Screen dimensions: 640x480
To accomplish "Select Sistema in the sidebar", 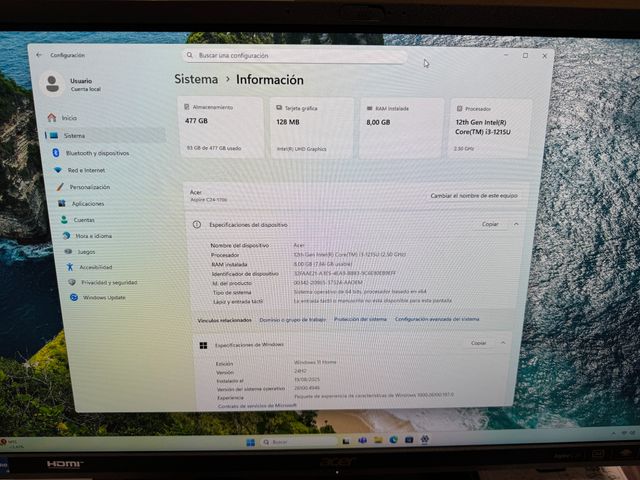I will pyautogui.click(x=106, y=136).
